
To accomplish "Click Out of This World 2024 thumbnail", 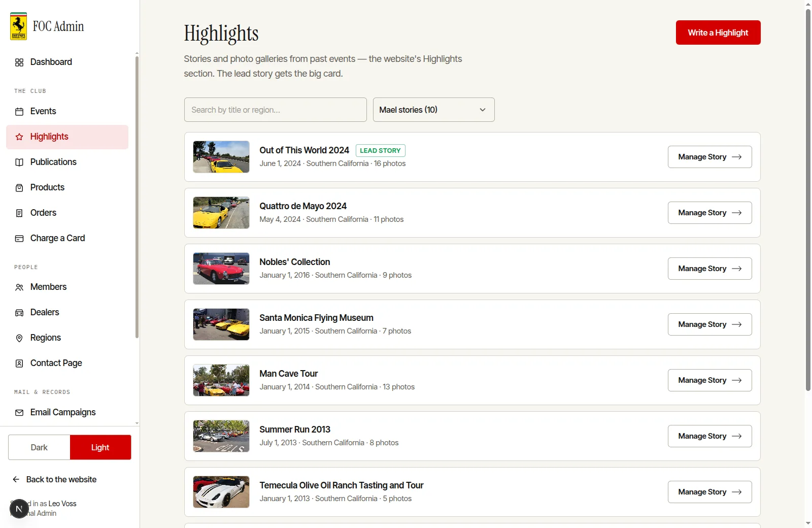I will coord(221,157).
